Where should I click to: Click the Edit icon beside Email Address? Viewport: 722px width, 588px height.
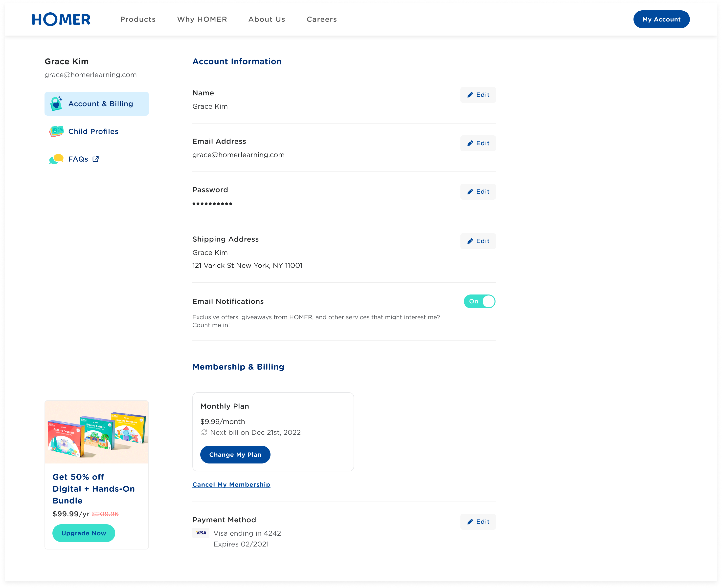coord(470,143)
